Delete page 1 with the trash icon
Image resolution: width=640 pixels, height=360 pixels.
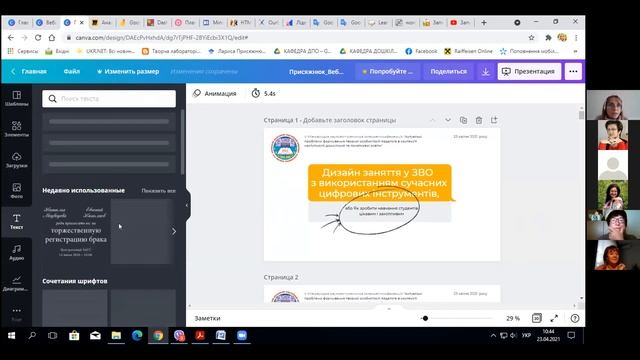pos(479,120)
